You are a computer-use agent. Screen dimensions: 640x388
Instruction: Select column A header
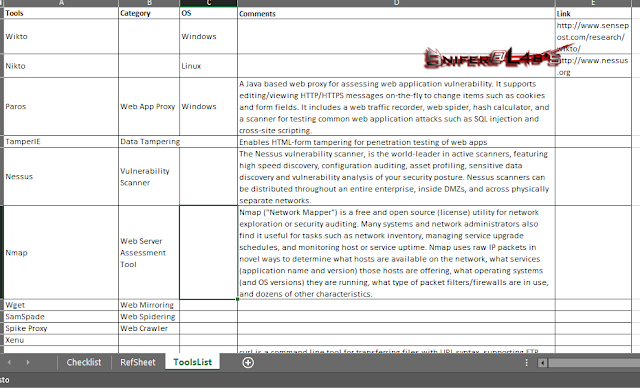pyautogui.click(x=61, y=3)
